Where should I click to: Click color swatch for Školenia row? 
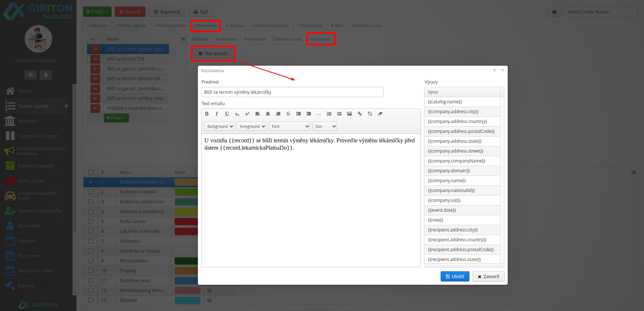[x=187, y=300]
